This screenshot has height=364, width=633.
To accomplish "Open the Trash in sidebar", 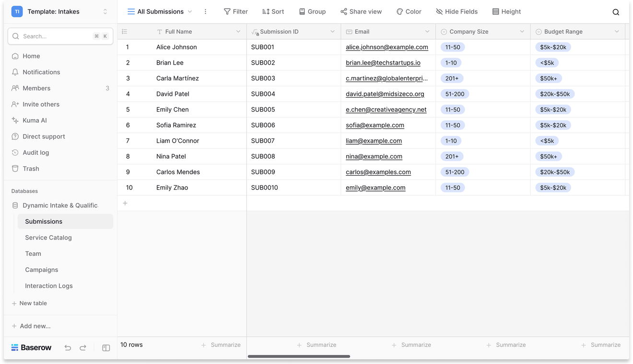I will click(x=31, y=169).
